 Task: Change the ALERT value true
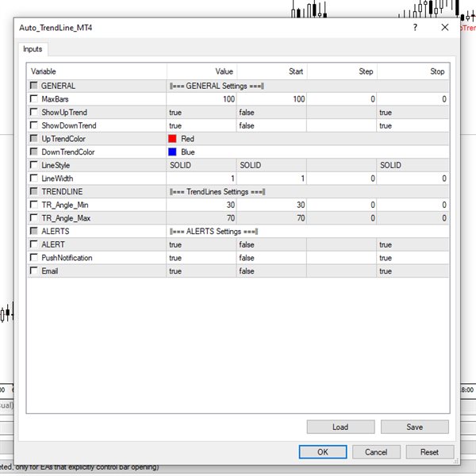coord(202,244)
